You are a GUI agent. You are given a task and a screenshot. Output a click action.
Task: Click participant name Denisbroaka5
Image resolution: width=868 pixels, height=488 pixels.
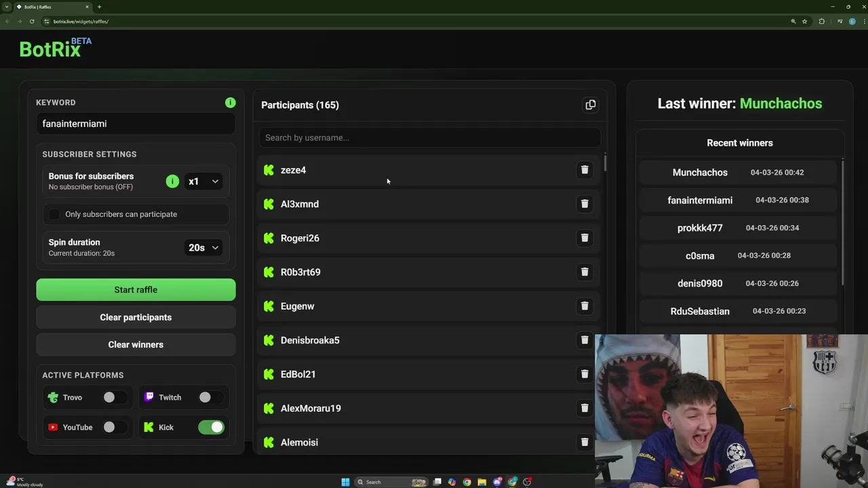click(x=310, y=340)
